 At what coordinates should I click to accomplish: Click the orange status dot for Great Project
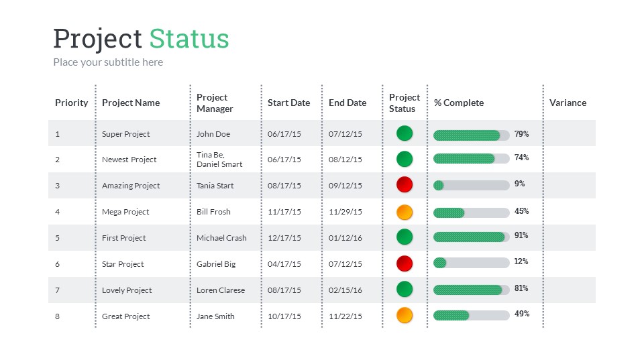405,315
